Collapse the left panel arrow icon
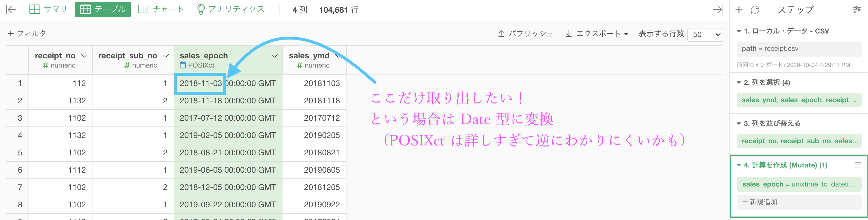The width and height of the screenshot is (868, 220). [x=11, y=10]
